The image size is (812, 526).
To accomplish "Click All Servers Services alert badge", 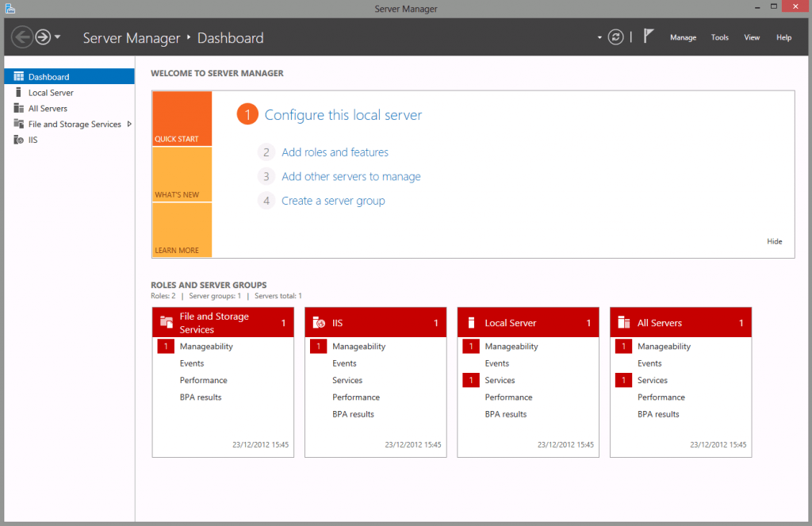I will tap(623, 380).
